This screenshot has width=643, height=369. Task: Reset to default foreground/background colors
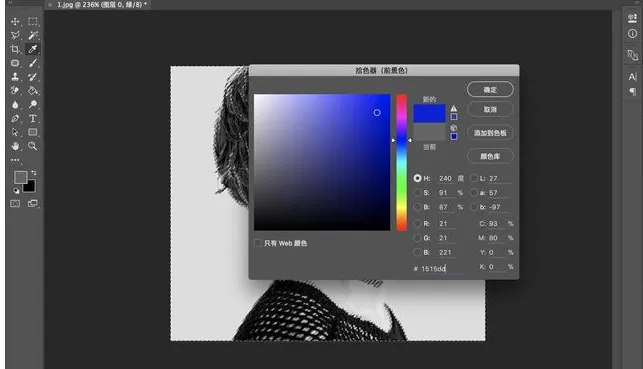pyautogui.click(x=16, y=191)
